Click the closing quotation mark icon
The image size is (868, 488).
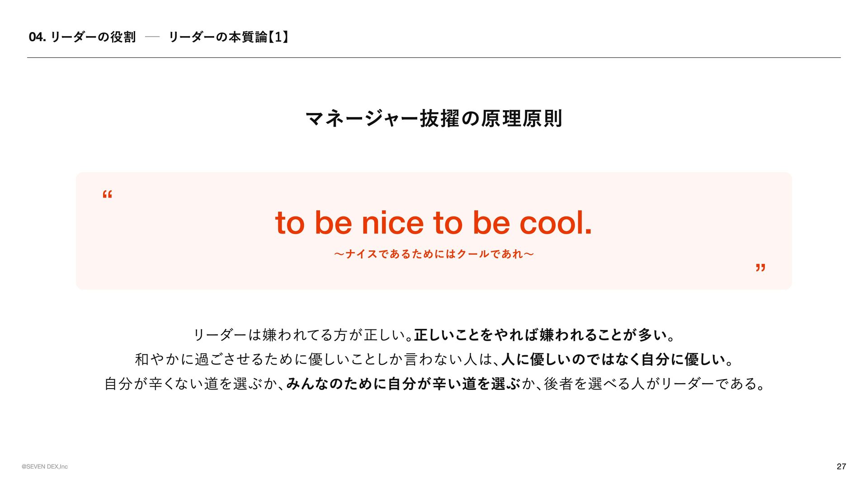(760, 267)
